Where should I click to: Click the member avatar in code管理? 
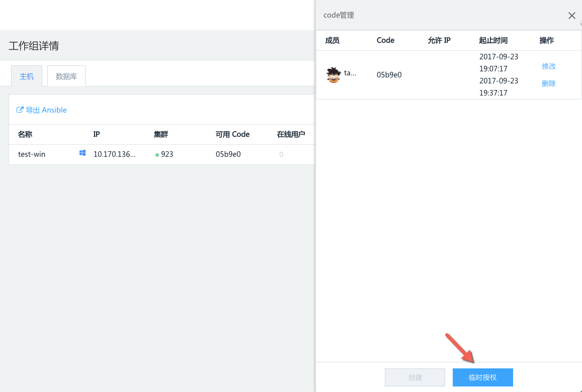pyautogui.click(x=334, y=75)
